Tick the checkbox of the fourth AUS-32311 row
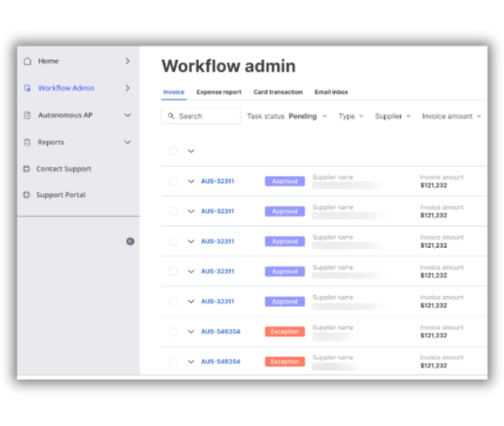Screen dimensions: 504x426 173,272
